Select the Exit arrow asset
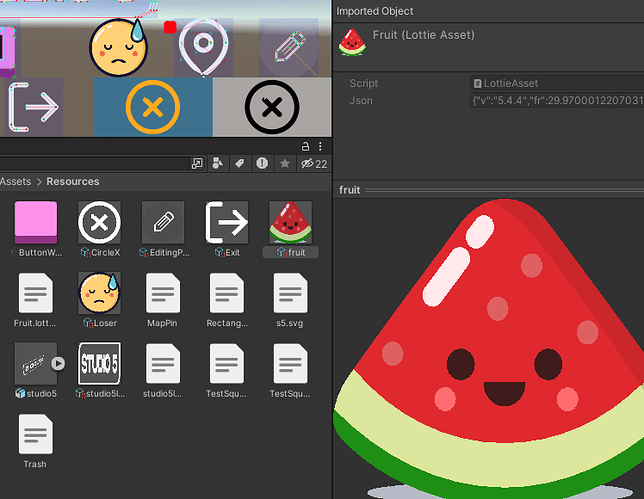The height and width of the screenshot is (499, 644). (x=227, y=222)
